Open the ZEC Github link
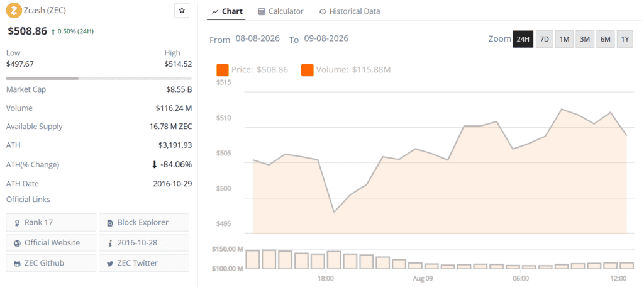 pos(51,262)
